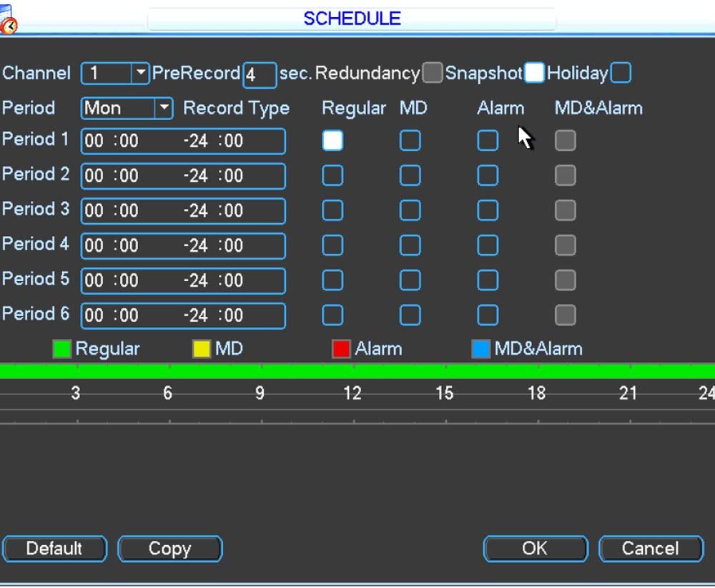
Task: Click the hour 18 label on timeline
Action: (537, 393)
